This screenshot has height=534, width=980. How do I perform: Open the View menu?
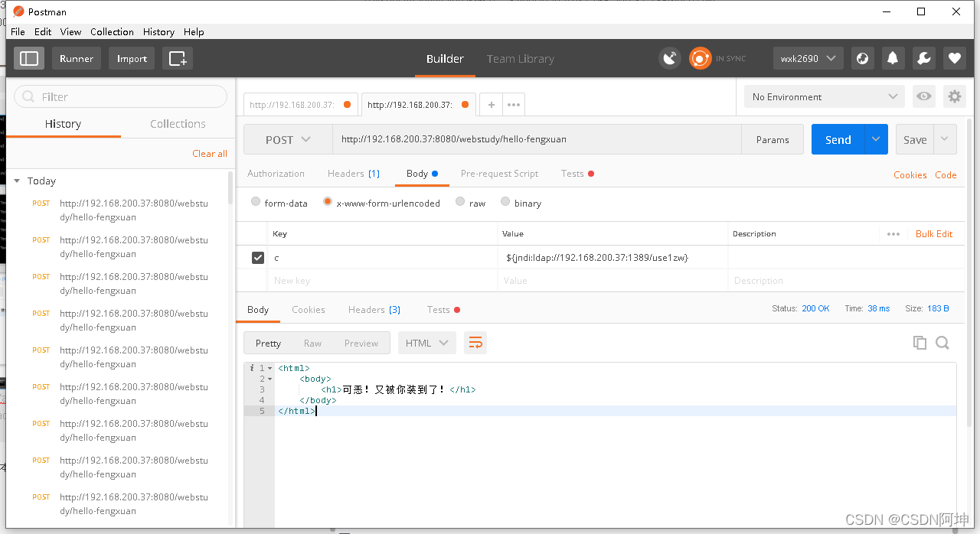(70, 31)
